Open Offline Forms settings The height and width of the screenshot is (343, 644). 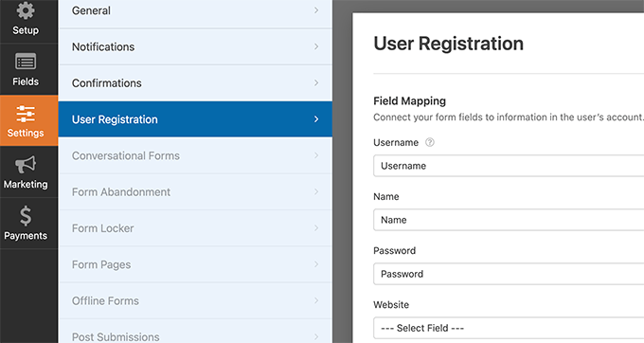pyautogui.click(x=195, y=300)
